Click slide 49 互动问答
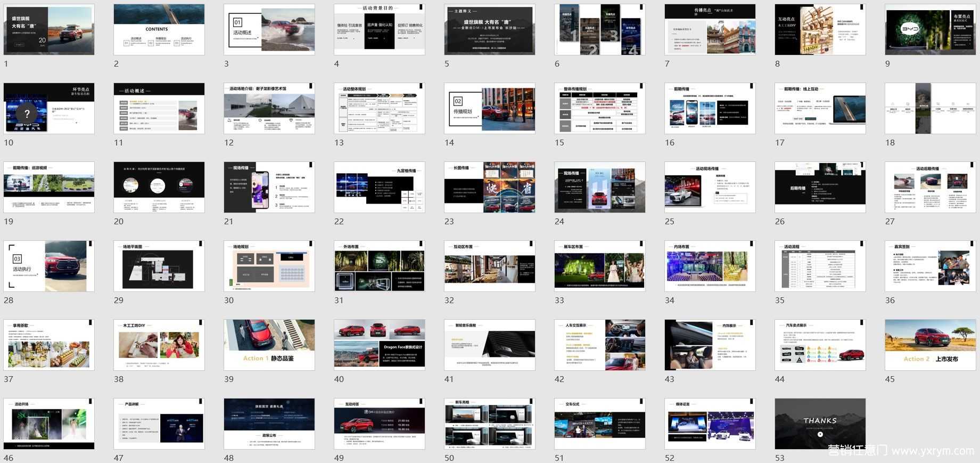 point(380,424)
